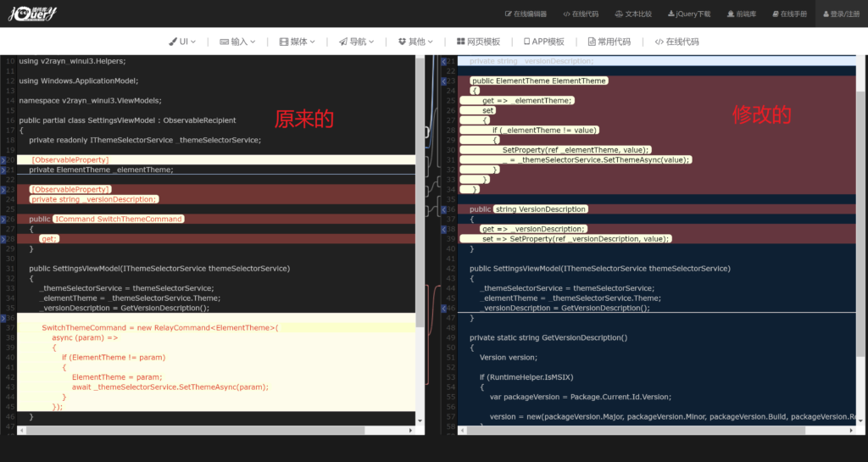Open 常用代码 menu item
Screen dimensions: 868x462
(609, 42)
